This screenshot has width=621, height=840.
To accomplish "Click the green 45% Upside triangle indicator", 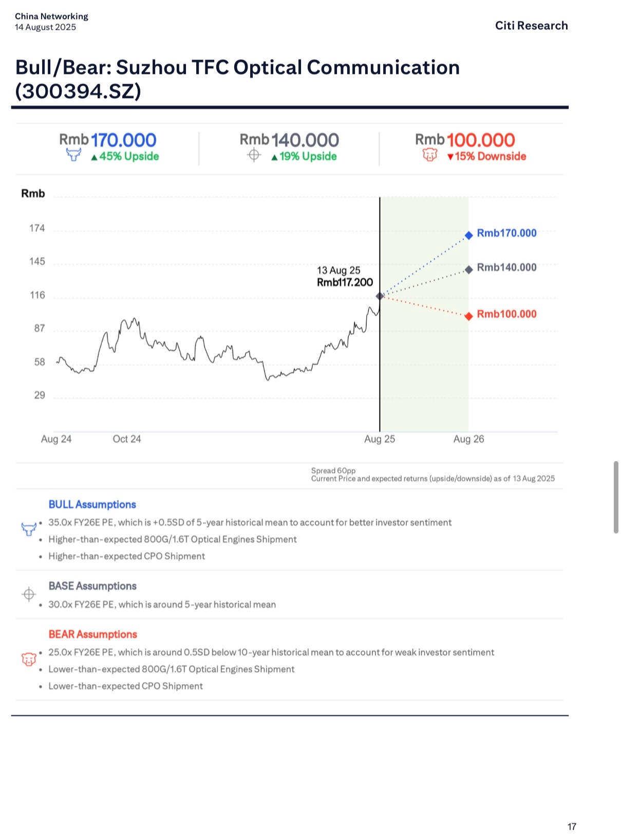I will [x=94, y=158].
